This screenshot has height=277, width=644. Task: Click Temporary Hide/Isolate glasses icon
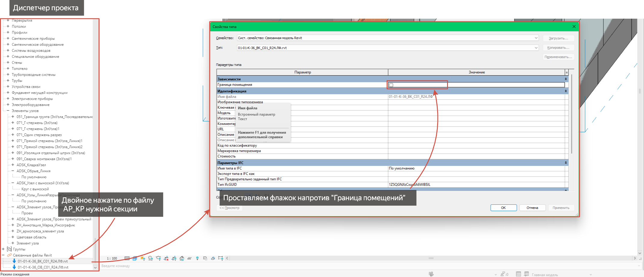coord(189,258)
